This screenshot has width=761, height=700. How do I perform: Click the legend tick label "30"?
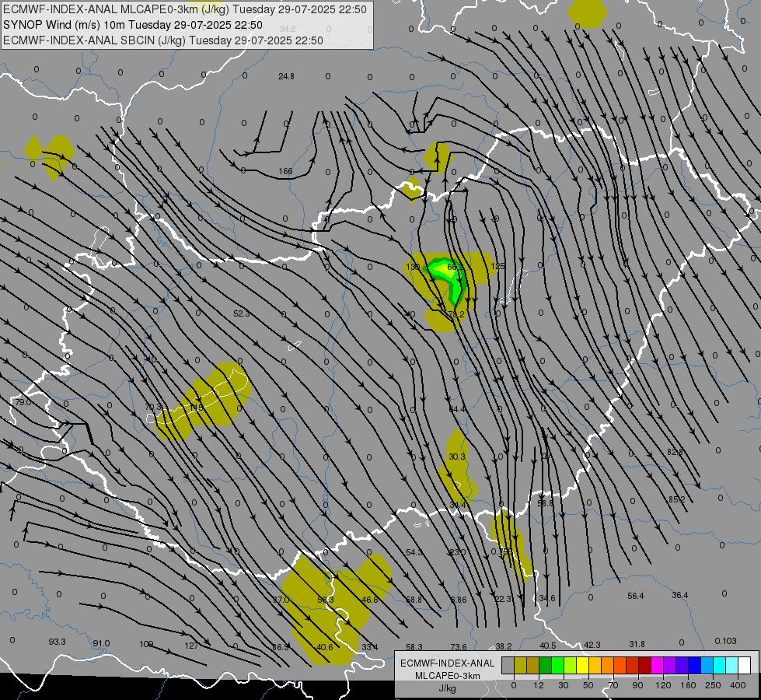point(563,685)
